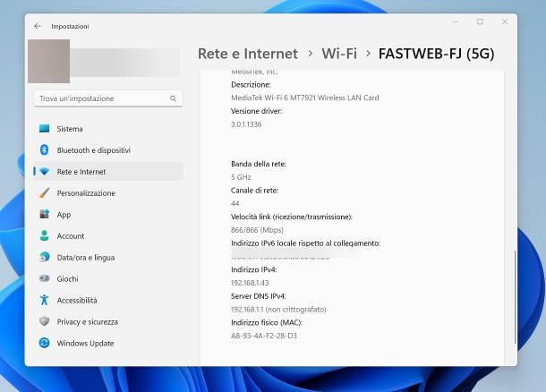Click the Data/ora e lingua globe icon
This screenshot has width=546, height=392.
[x=44, y=257]
